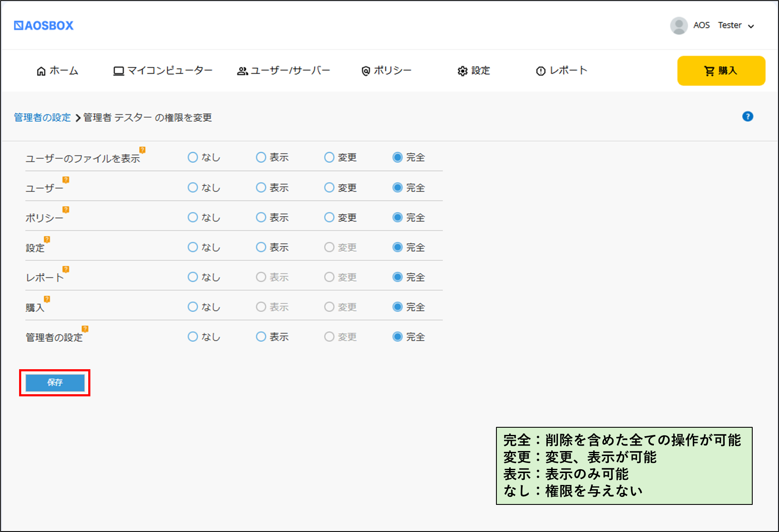Open the ホーム menu
Screen dimensions: 779x532
coord(58,71)
